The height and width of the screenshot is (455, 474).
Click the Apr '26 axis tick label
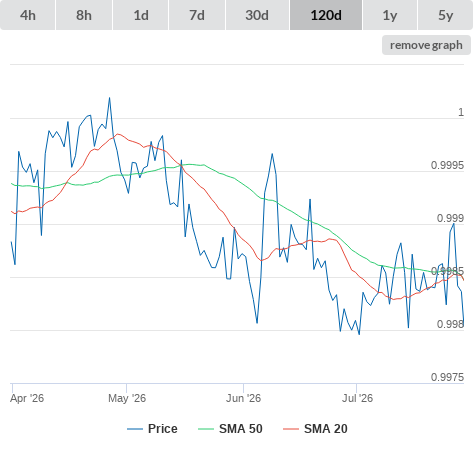pos(27,398)
